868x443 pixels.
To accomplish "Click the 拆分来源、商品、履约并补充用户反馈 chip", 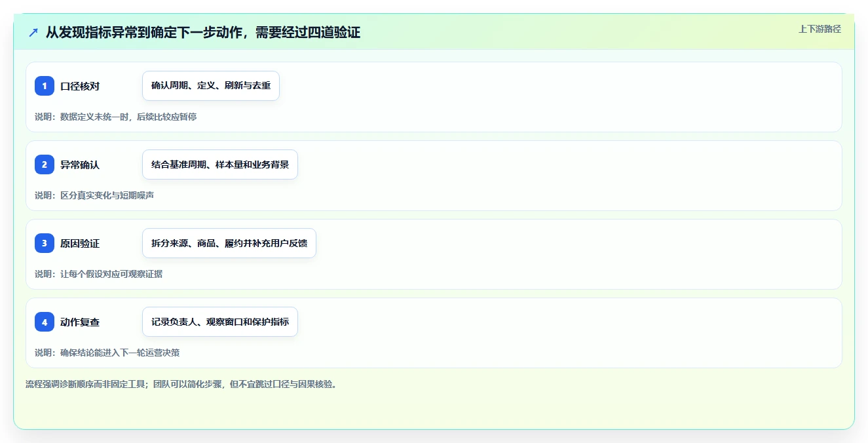I will pyautogui.click(x=229, y=243).
